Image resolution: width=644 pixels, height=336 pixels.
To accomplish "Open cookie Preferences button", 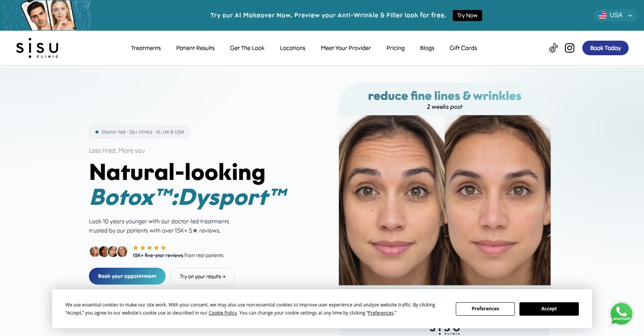I will click(x=485, y=309).
